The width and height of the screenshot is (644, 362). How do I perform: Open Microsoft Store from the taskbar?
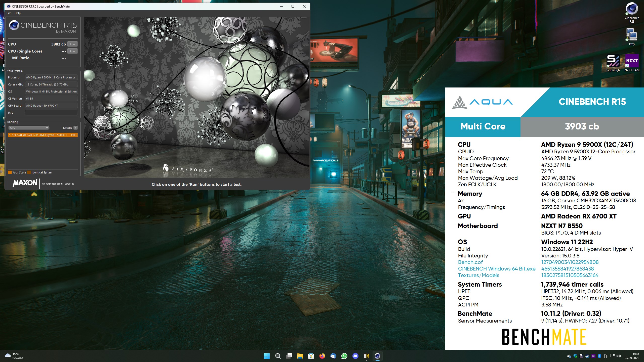point(311,356)
